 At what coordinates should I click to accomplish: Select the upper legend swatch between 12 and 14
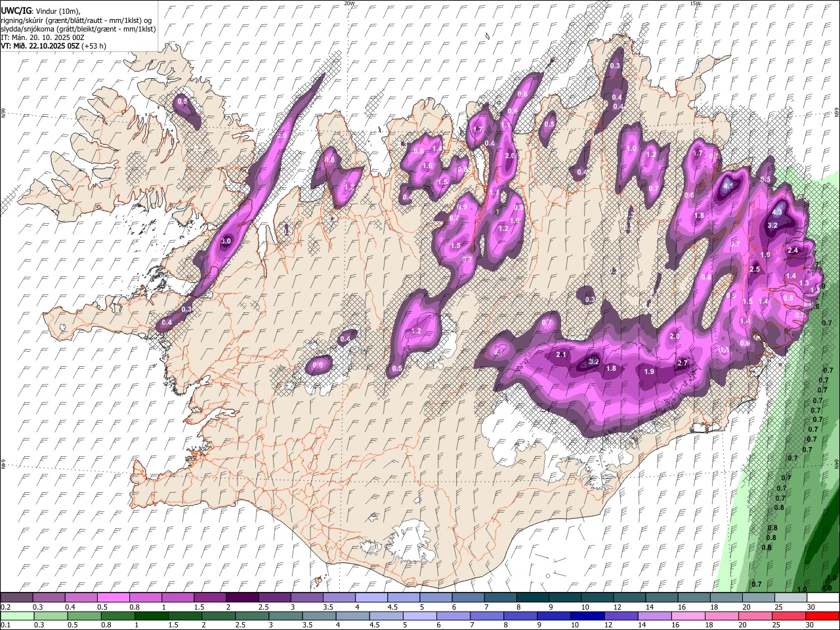point(629,597)
